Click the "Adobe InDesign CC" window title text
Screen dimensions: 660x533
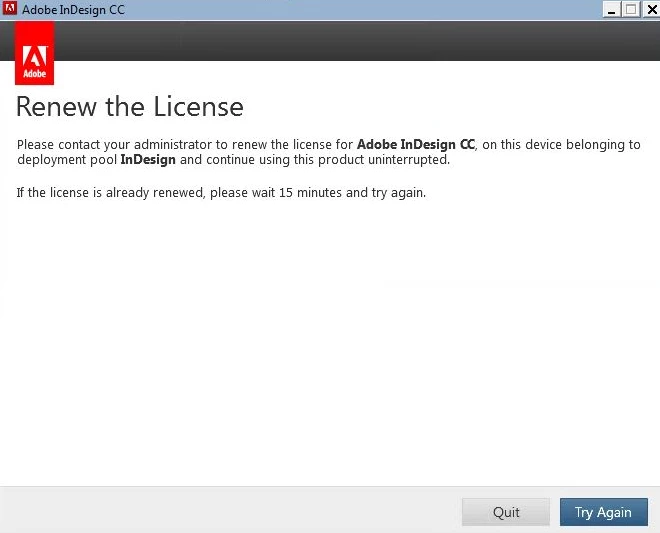[73, 9]
